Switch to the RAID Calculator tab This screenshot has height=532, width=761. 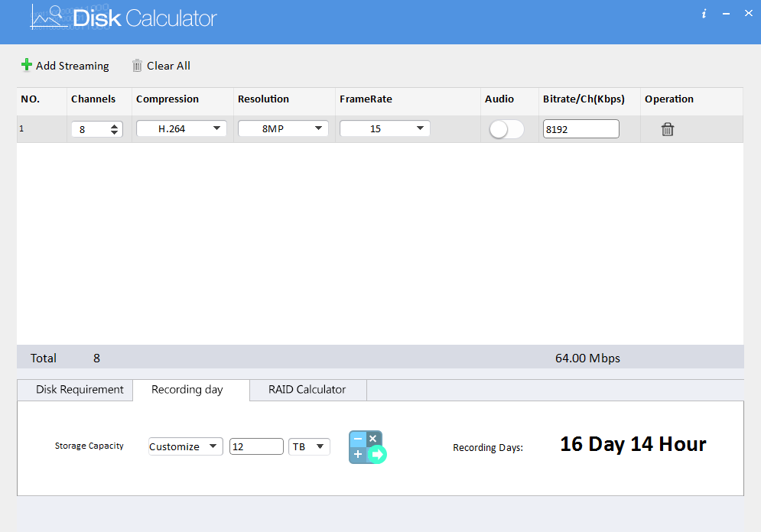click(307, 390)
